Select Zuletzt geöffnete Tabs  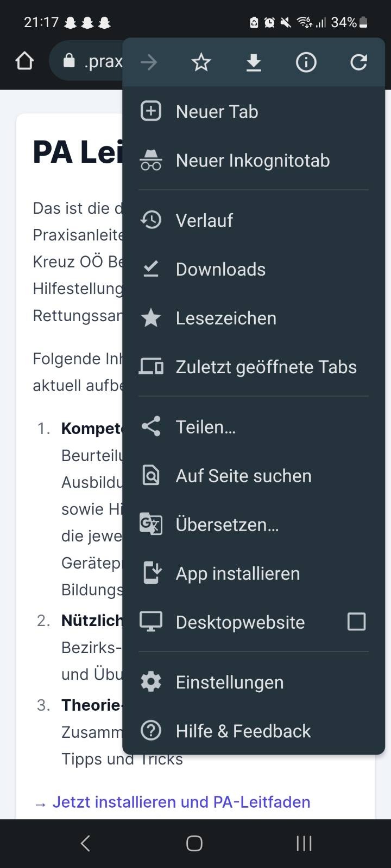(x=266, y=367)
